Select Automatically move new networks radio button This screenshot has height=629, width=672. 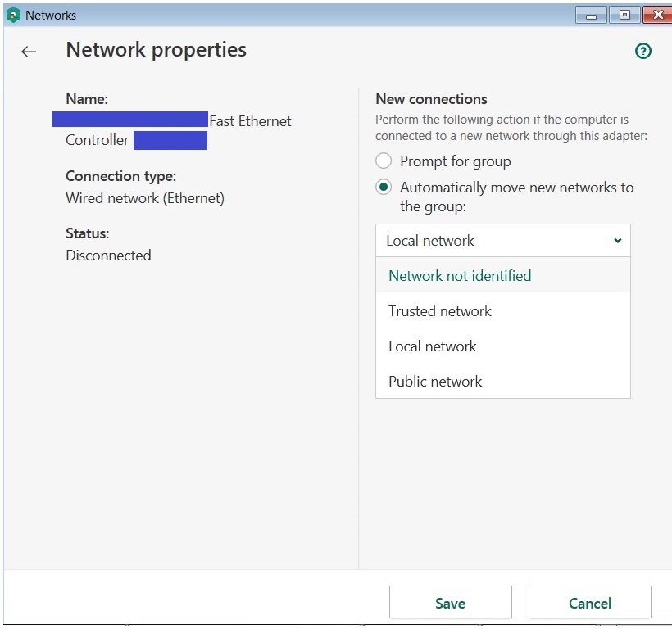point(384,188)
